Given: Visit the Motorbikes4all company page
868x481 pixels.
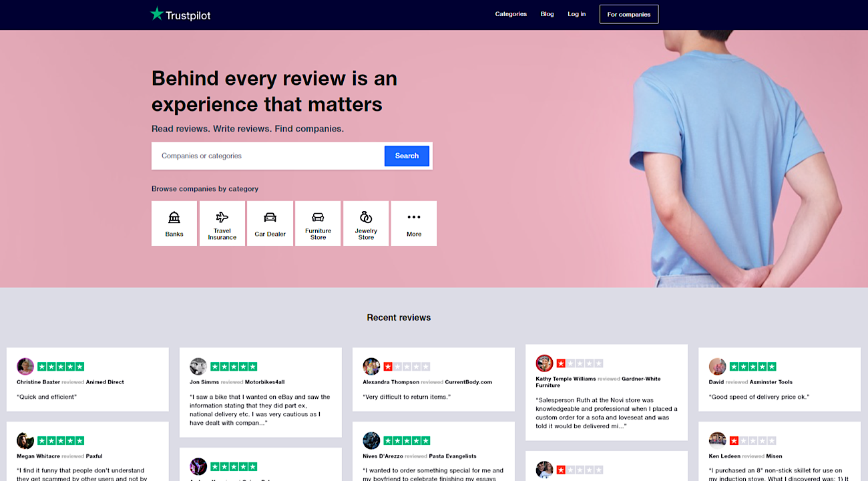Looking at the screenshot, I should click(265, 382).
